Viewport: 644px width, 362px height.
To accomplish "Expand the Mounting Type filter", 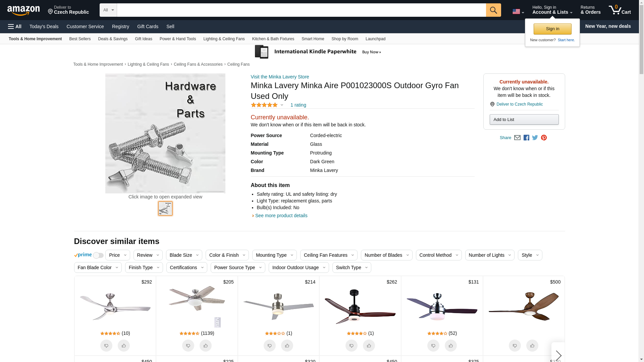I will [274, 255].
